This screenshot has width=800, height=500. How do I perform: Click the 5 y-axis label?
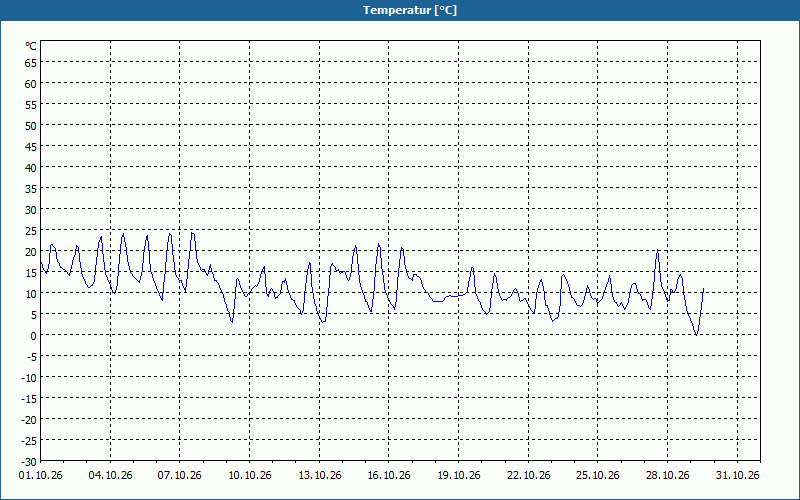tap(34, 315)
